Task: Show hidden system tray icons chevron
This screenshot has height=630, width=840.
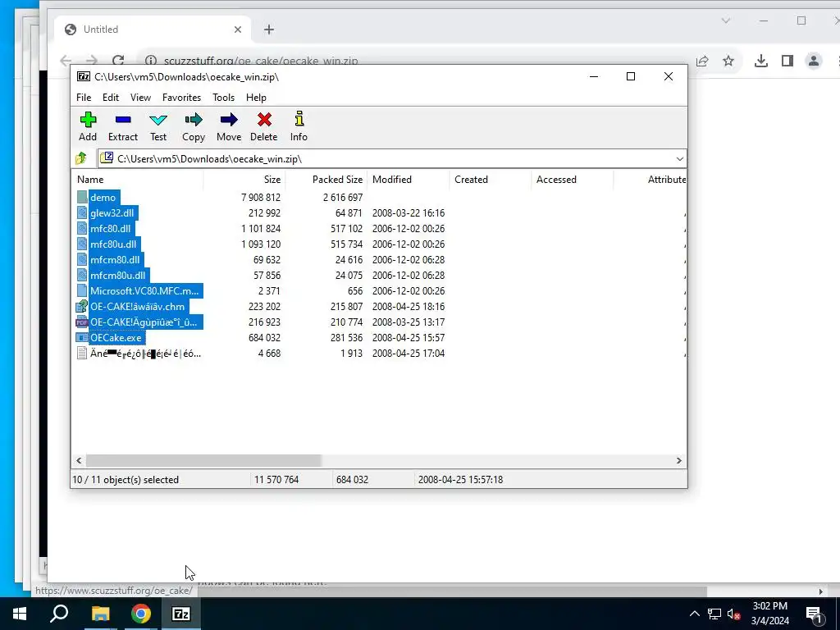Action: pyautogui.click(x=694, y=614)
